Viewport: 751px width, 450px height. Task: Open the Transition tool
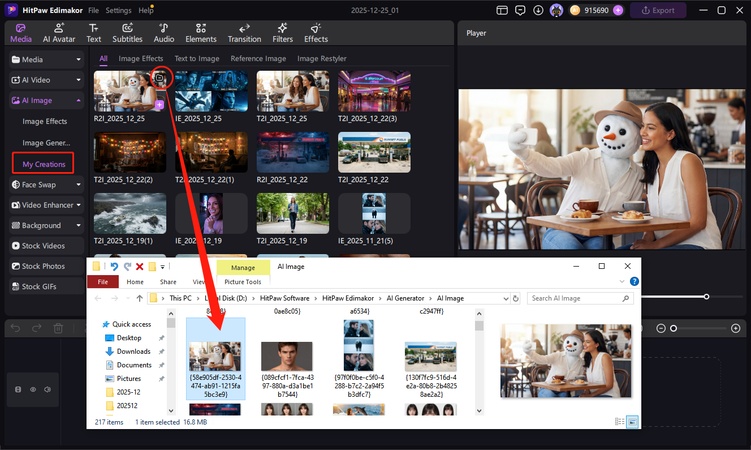[x=244, y=32]
